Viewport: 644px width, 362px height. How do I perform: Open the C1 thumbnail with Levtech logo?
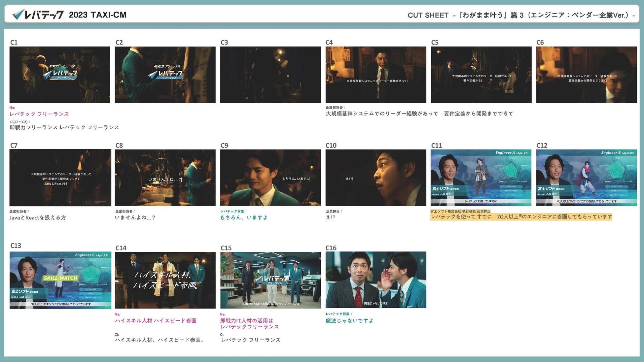pos(60,75)
